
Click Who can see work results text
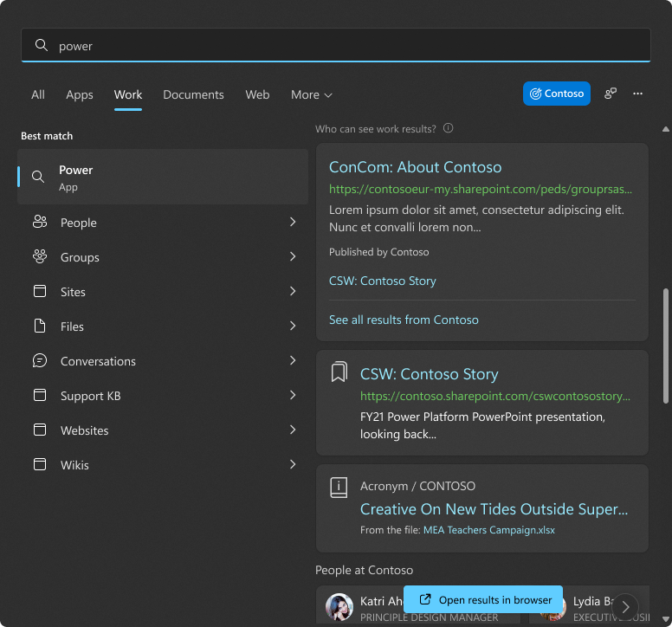click(376, 129)
